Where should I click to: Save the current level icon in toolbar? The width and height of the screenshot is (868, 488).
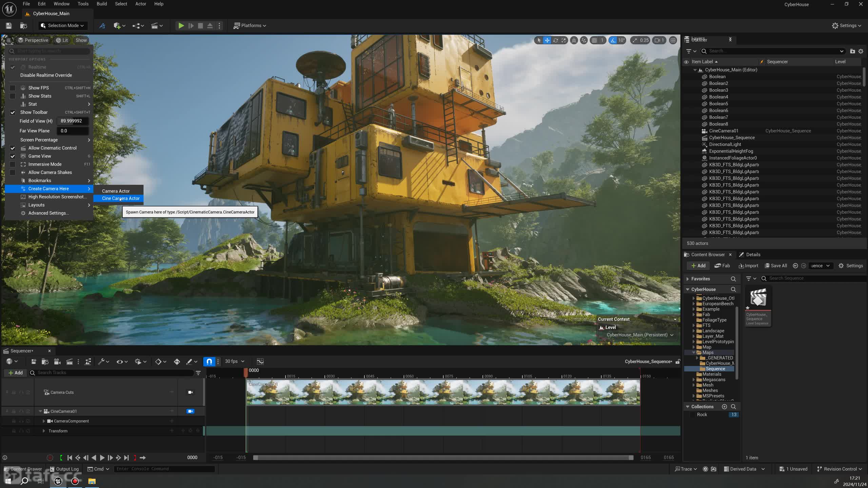(9, 26)
